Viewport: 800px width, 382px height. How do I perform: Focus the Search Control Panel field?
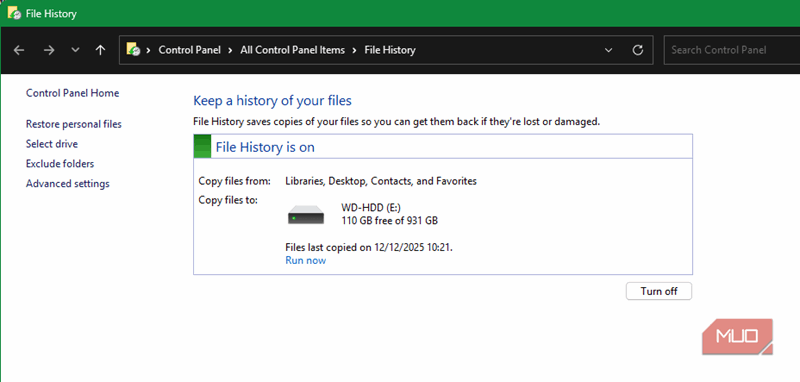pyautogui.click(x=732, y=50)
